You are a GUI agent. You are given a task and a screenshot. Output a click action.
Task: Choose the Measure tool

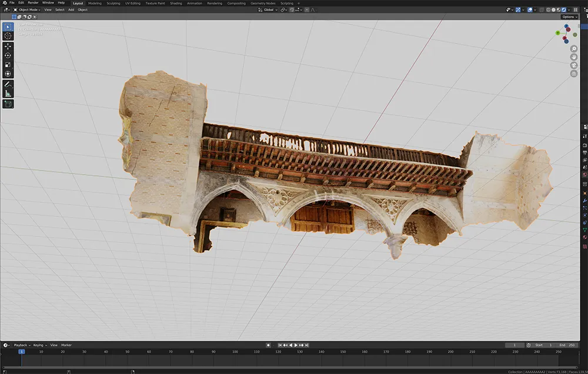point(8,93)
